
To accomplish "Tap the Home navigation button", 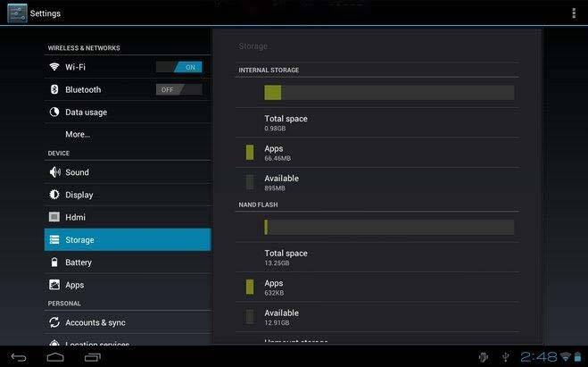I will click(55, 357).
